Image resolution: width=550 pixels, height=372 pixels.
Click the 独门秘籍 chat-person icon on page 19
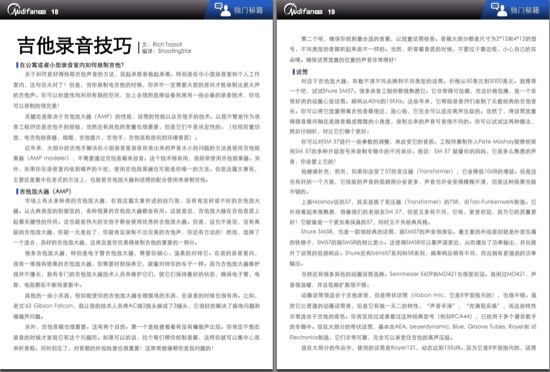499,9
